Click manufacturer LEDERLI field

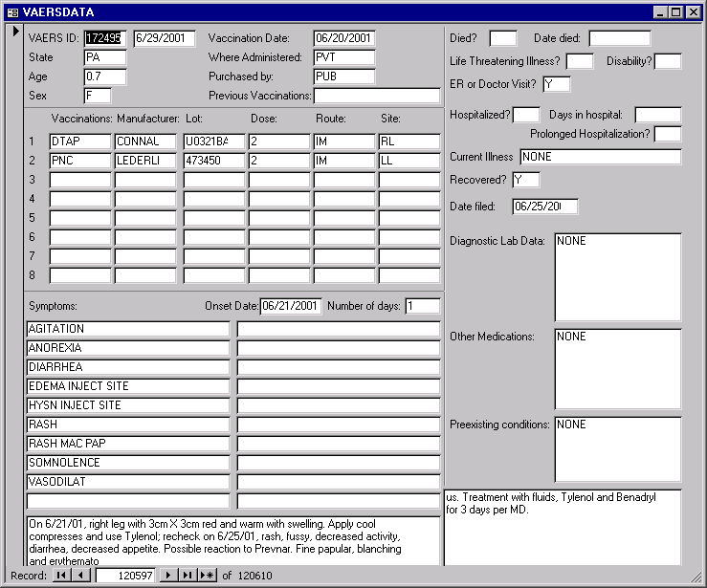(145, 161)
